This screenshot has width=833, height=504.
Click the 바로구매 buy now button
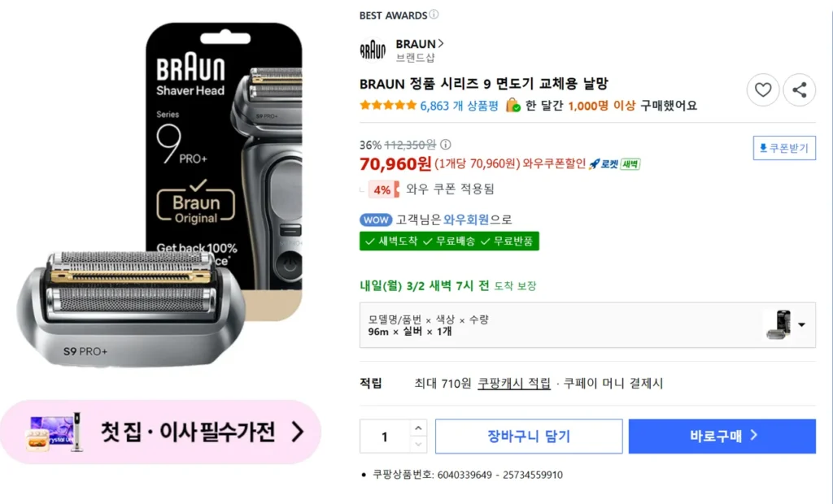[722, 436]
